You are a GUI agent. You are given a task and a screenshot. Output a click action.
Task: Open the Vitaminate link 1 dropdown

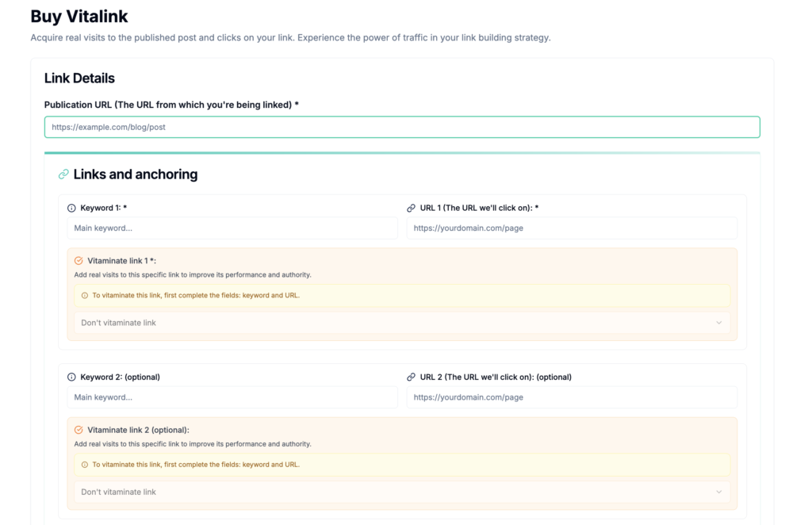pyautogui.click(x=401, y=323)
